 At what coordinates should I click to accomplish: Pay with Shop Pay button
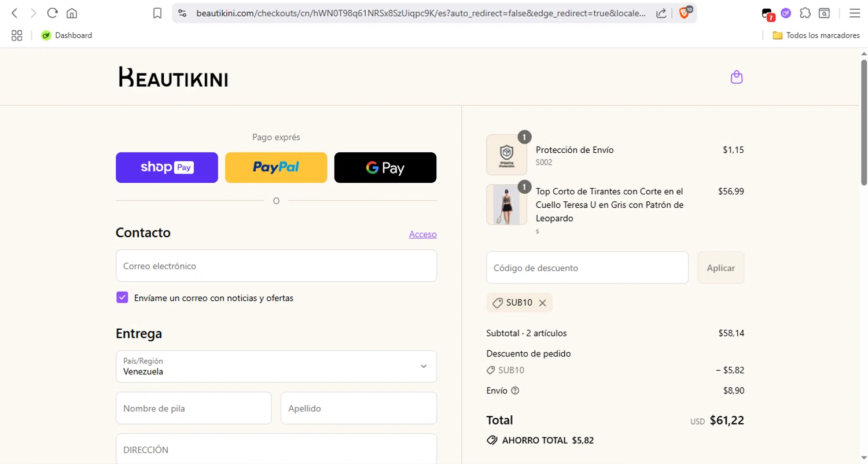[x=167, y=167]
